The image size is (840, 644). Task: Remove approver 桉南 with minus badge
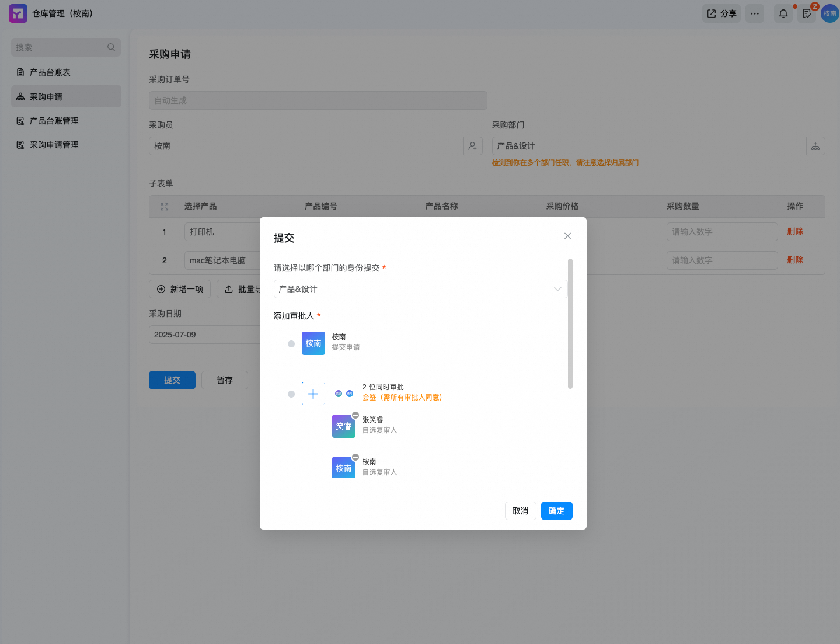(355, 457)
